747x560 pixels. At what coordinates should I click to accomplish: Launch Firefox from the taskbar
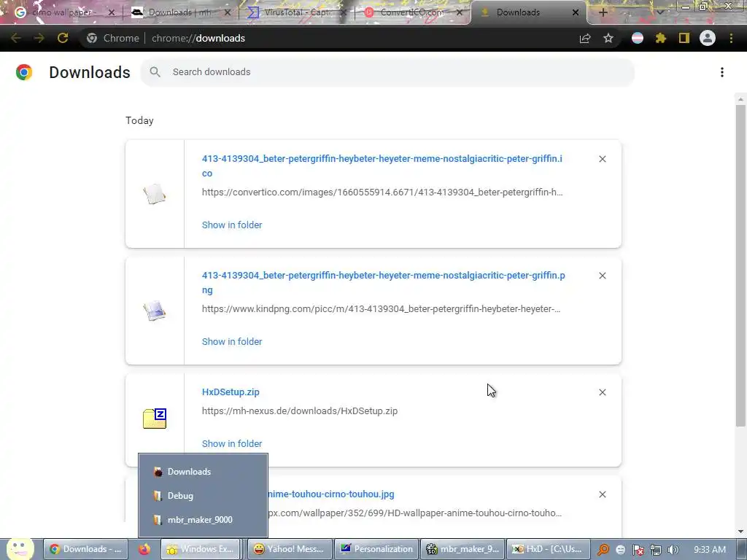point(144,549)
